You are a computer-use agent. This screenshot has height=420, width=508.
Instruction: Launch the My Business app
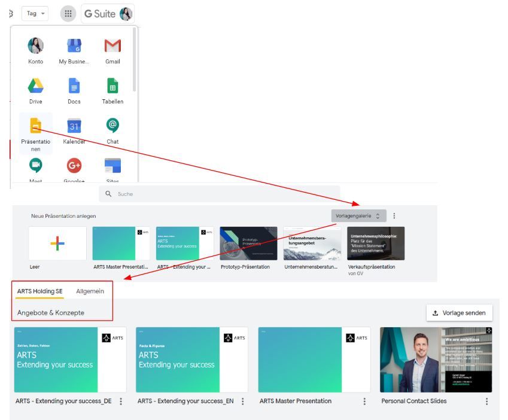74,50
